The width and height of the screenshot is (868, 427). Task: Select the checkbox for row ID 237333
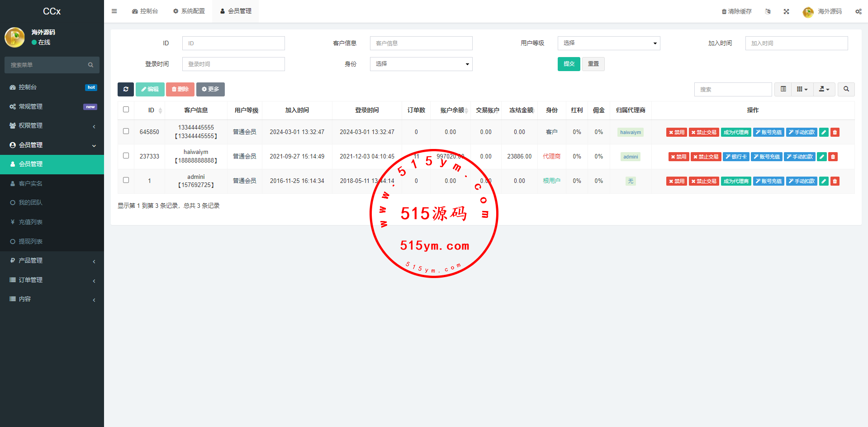tap(126, 156)
